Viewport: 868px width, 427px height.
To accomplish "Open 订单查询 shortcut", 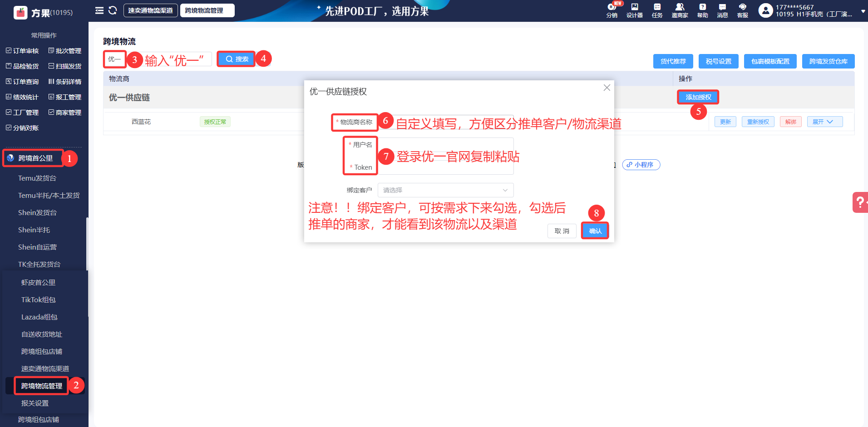I will coord(22,82).
